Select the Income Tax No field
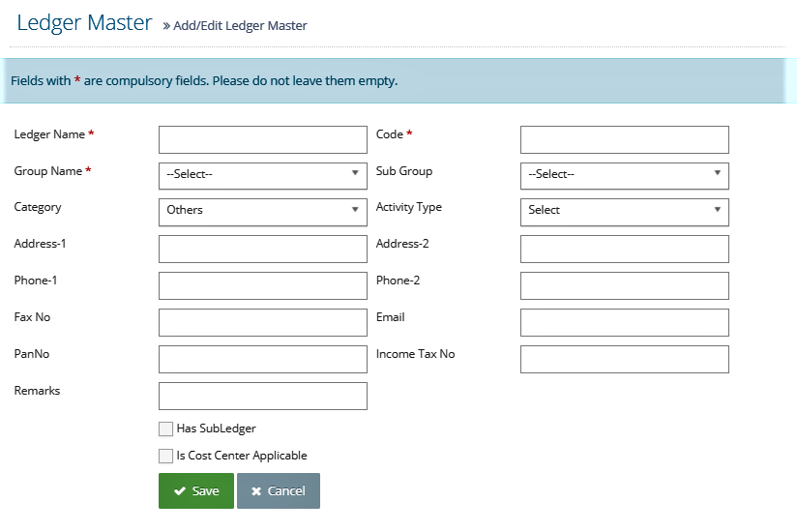The height and width of the screenshot is (532, 797). coord(625,359)
